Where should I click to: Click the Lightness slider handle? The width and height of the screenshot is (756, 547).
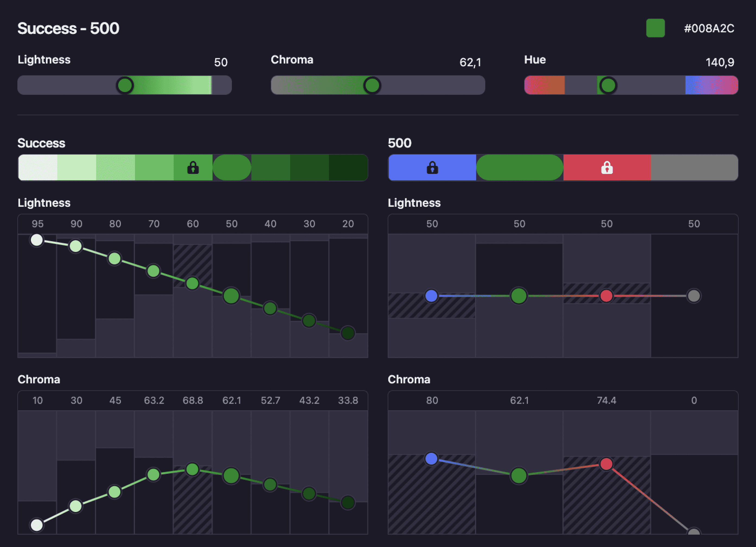[x=125, y=85]
